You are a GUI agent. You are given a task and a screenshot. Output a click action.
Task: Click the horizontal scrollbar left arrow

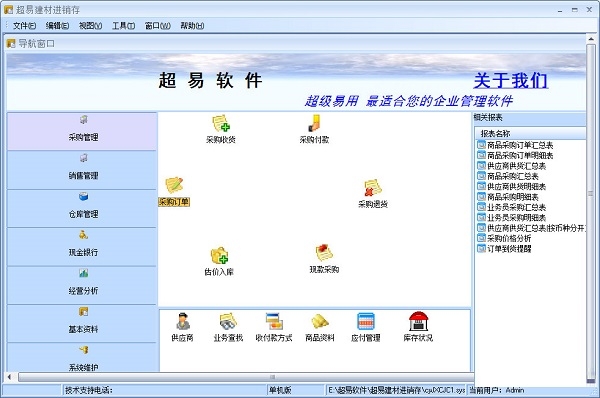(9, 377)
